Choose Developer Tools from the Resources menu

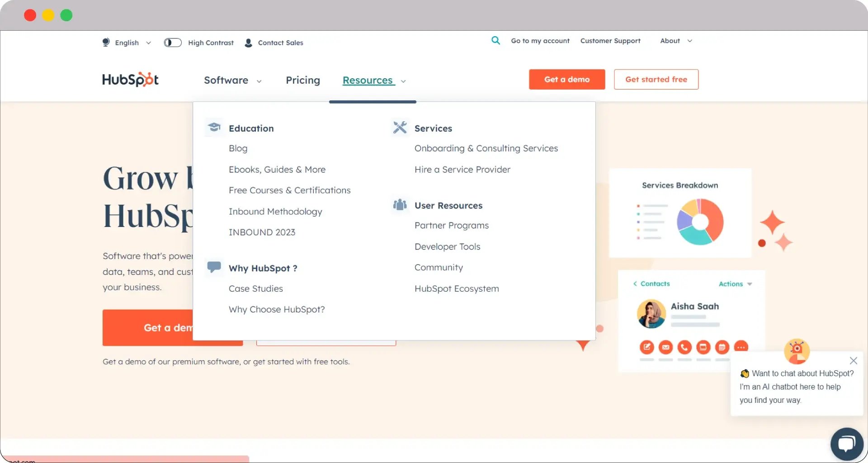[x=447, y=247]
